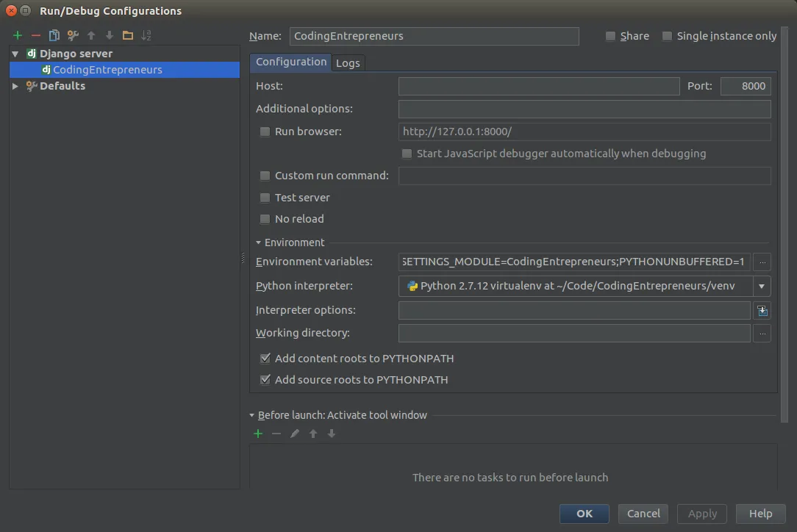Open Help for this dialog

click(760, 514)
